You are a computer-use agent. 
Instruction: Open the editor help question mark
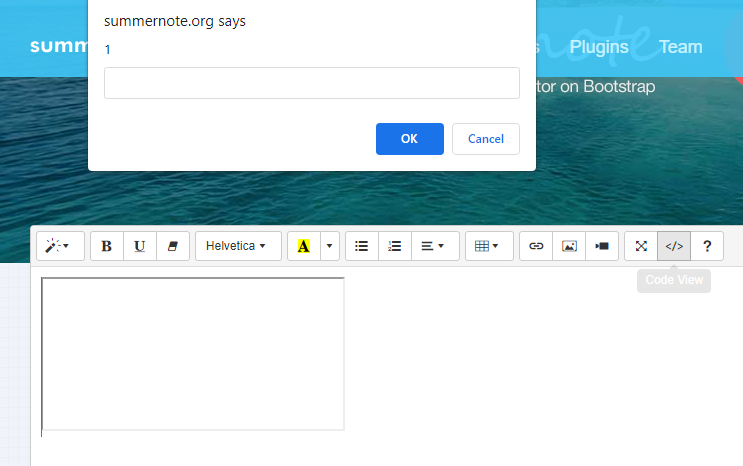point(707,246)
